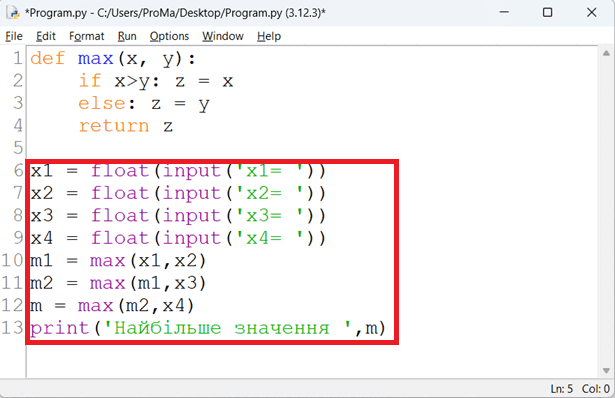Click 'float' on line 6 with x1
615x398 pixels.
(x=120, y=171)
